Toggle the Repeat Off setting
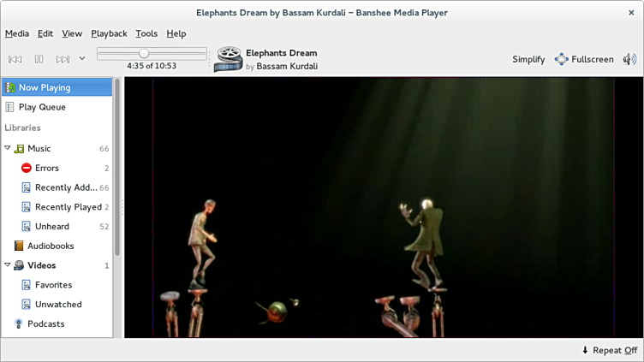 tap(609, 350)
